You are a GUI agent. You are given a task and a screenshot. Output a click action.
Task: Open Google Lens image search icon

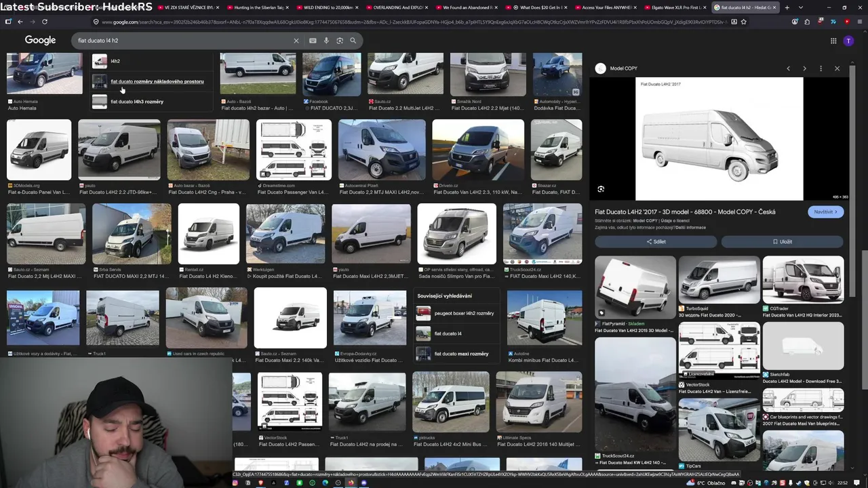340,41
